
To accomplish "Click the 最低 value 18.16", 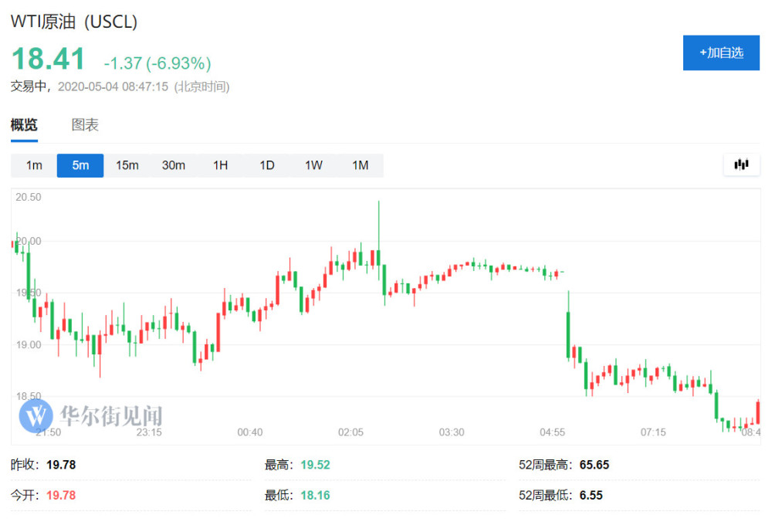I will click(x=315, y=496).
